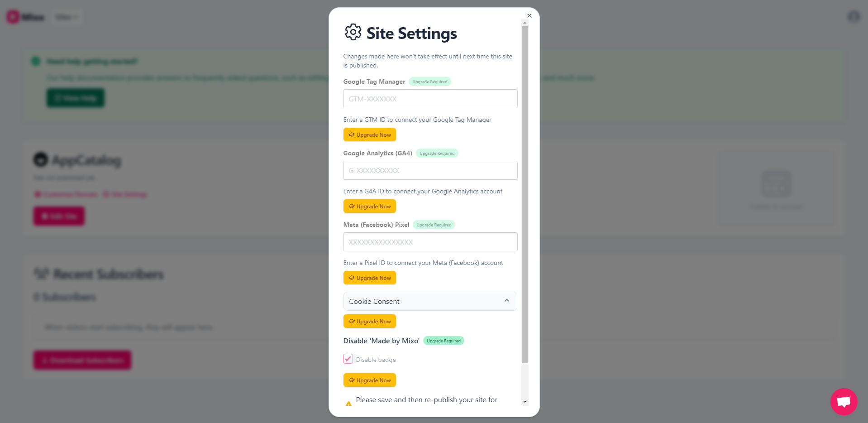Click Upgrade Now under Cookie Consent
The width and height of the screenshot is (868, 423).
(369, 322)
